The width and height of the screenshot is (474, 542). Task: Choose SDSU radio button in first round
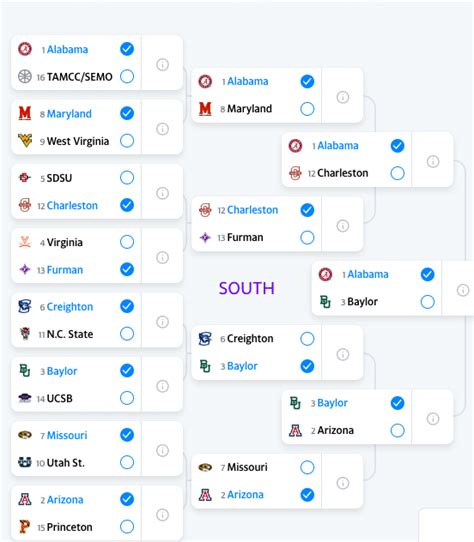point(127,178)
